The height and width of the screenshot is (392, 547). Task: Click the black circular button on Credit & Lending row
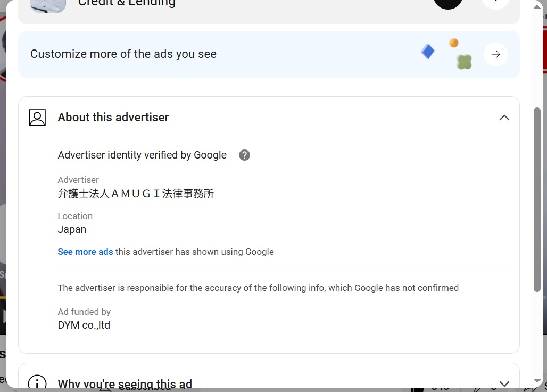pos(448,3)
